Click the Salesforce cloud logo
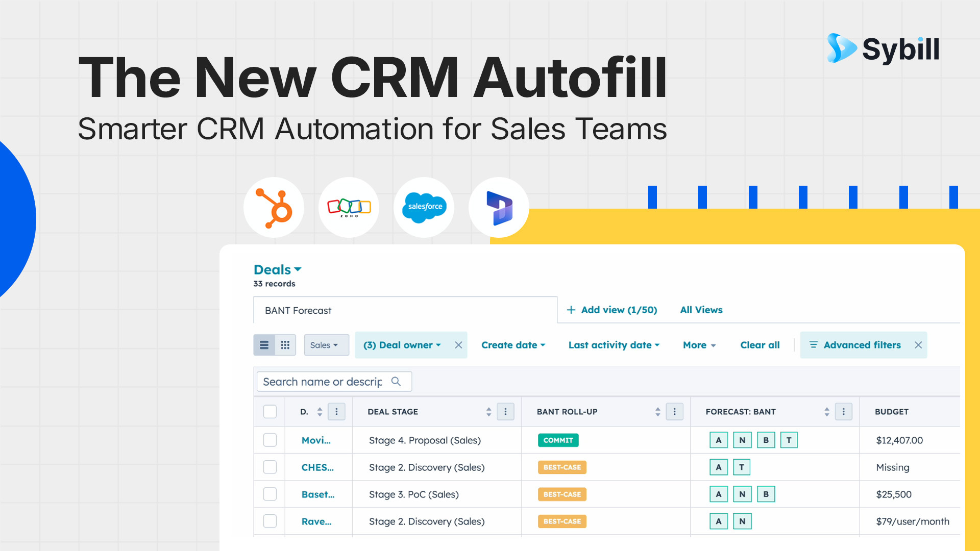 (424, 207)
